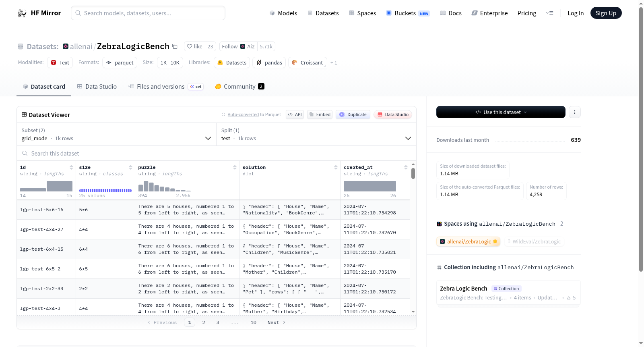Click the Sign Up button

click(x=606, y=13)
